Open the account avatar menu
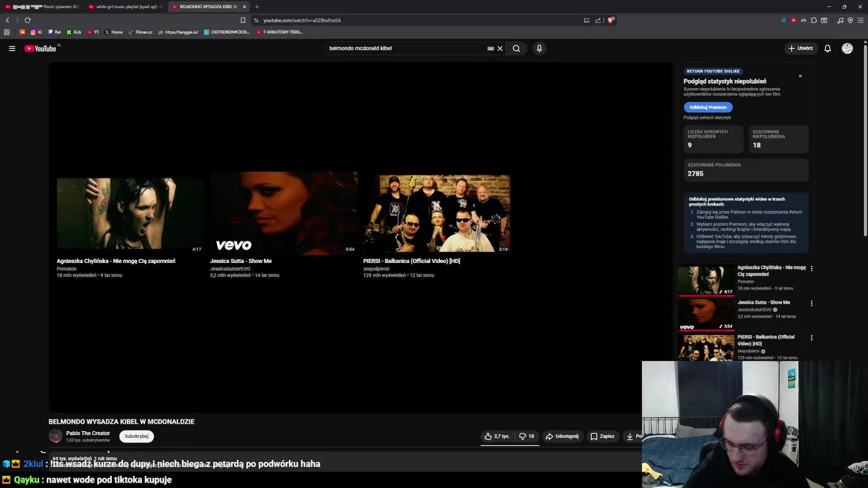This screenshot has width=868, height=488. coord(847,48)
